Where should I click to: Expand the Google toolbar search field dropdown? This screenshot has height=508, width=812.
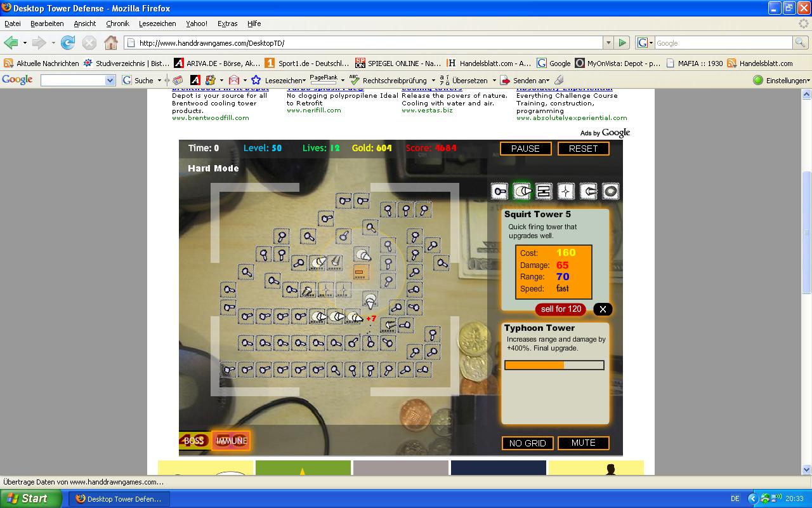pyautogui.click(x=110, y=81)
